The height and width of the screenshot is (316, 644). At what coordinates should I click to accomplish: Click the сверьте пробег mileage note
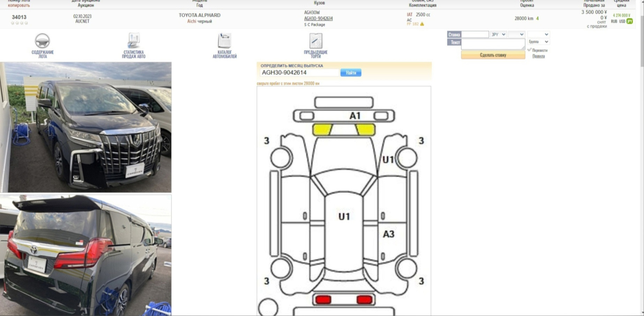pyautogui.click(x=288, y=83)
